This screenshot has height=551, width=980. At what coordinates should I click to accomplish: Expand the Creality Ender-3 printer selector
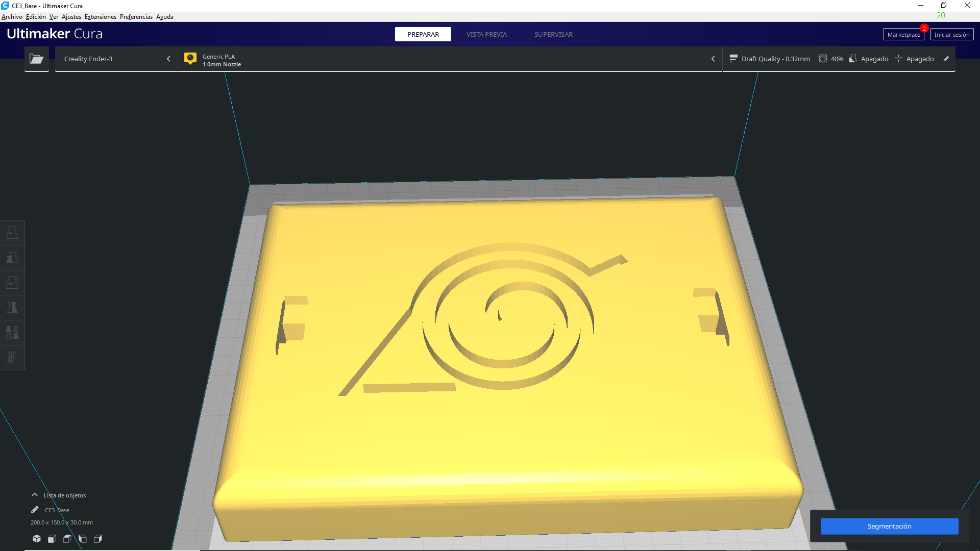(116, 59)
